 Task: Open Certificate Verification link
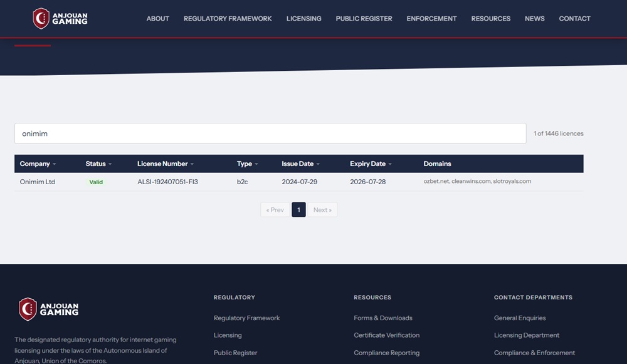click(387, 335)
